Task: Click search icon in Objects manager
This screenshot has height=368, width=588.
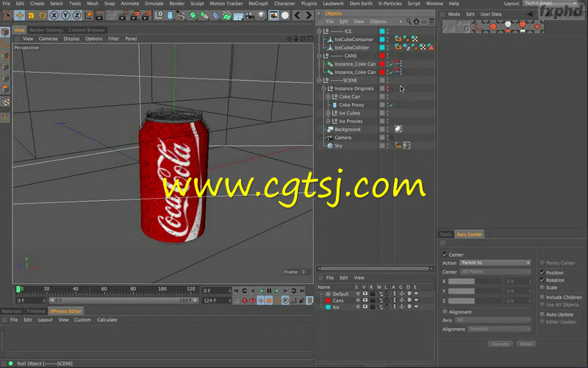Action: (409, 22)
